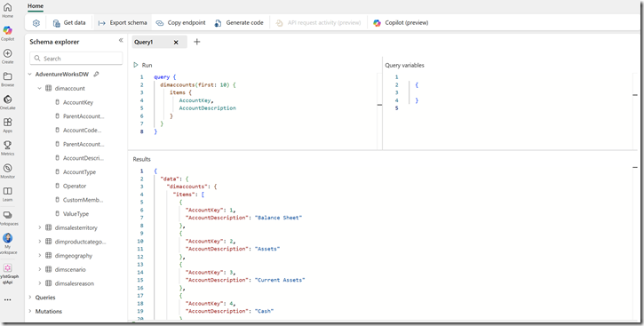The width and height of the screenshot is (644, 326).
Task: Open OneLake from the sidebar
Action: tap(7, 102)
